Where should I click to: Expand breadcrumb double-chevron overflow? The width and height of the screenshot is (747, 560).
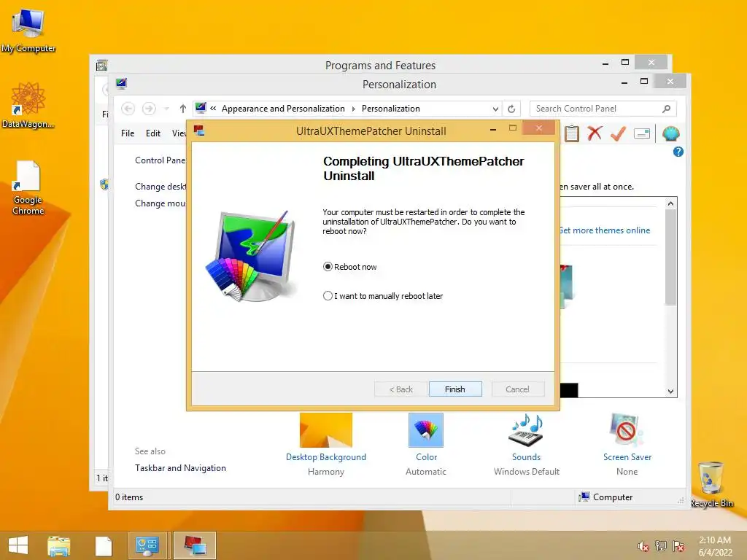point(213,109)
